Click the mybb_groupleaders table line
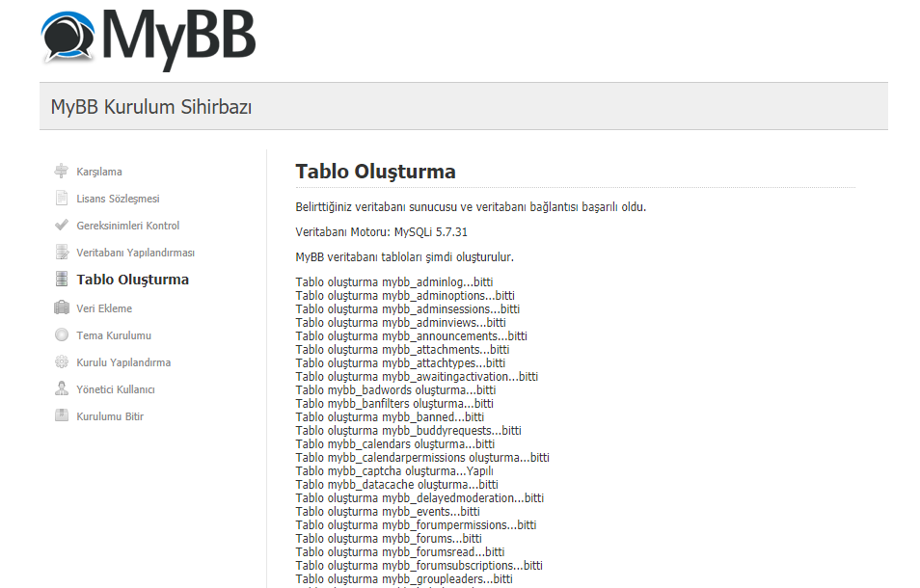920x588 pixels. [x=404, y=578]
